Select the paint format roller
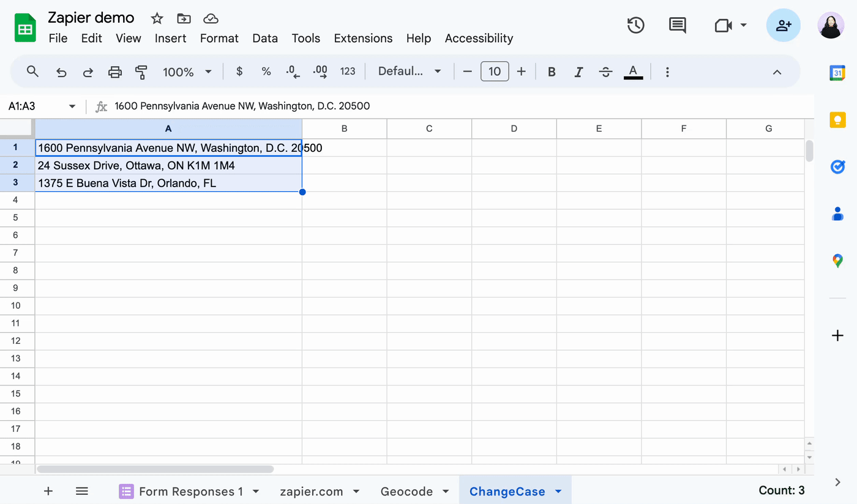This screenshot has width=857, height=504. click(x=141, y=72)
